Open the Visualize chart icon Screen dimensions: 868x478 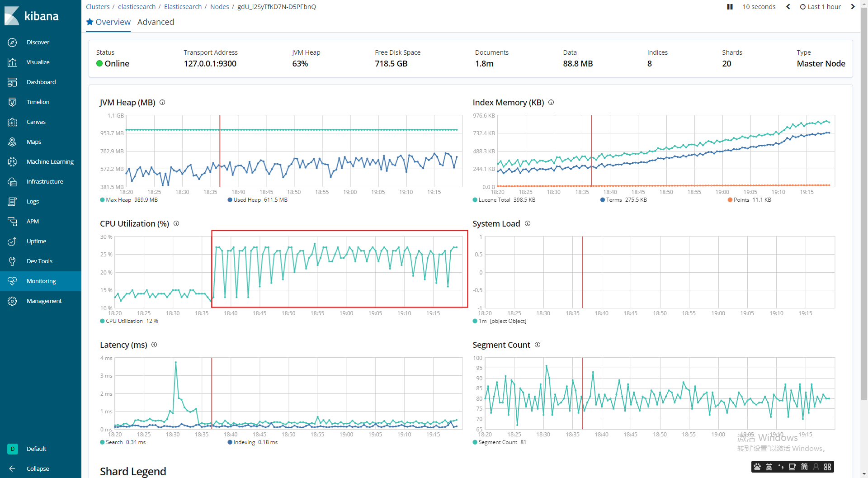tap(12, 62)
